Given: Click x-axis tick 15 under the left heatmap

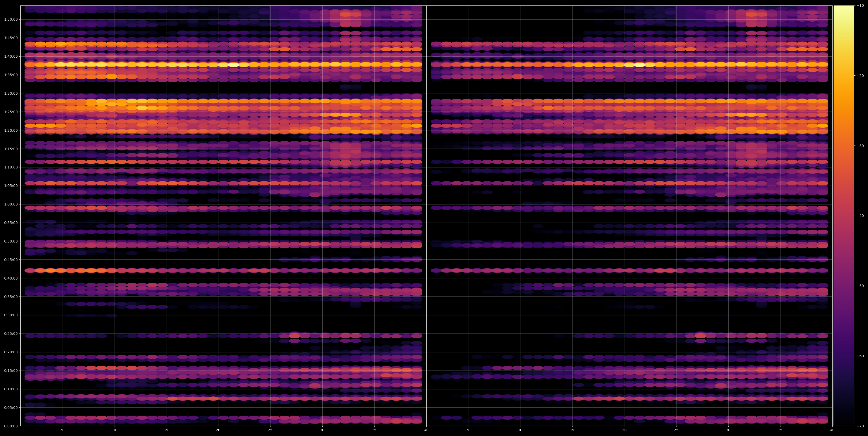Looking at the screenshot, I should click(166, 430).
